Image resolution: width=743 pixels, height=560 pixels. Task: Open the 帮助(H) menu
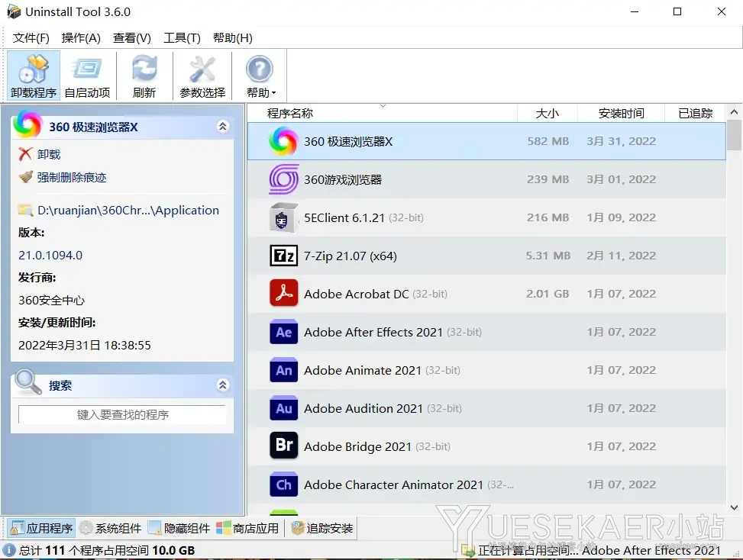(x=233, y=38)
